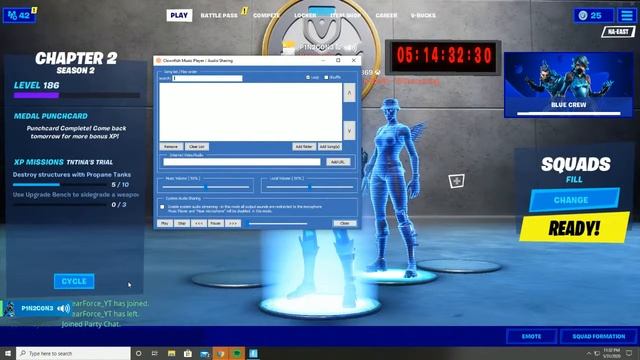640x360 pixels.
Task: Click the CYCLE button
Action: point(74,281)
